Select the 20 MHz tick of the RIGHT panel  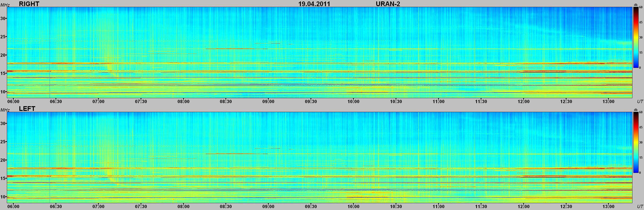3,55
